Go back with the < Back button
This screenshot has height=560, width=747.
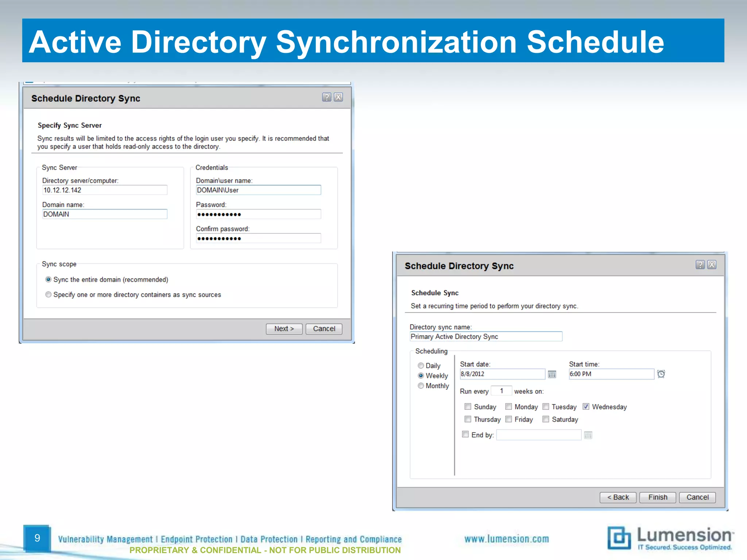pos(618,497)
